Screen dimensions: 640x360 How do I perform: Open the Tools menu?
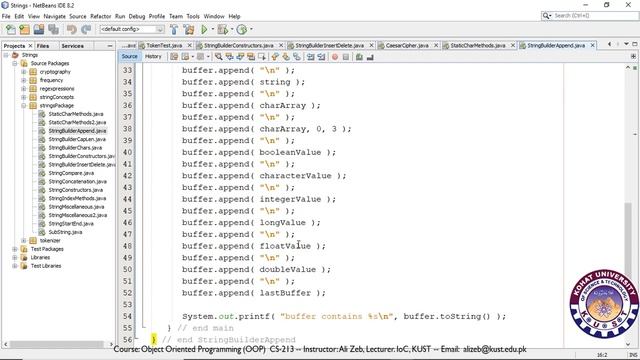point(193,16)
